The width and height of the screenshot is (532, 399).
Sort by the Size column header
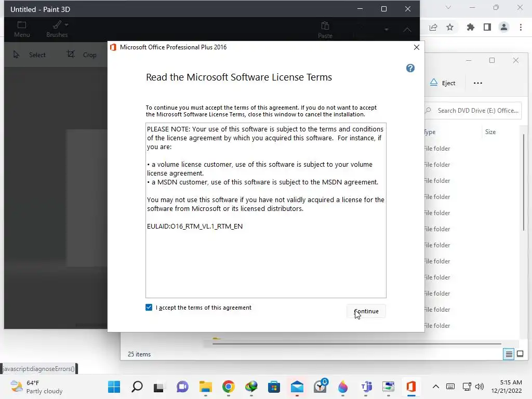pos(490,132)
